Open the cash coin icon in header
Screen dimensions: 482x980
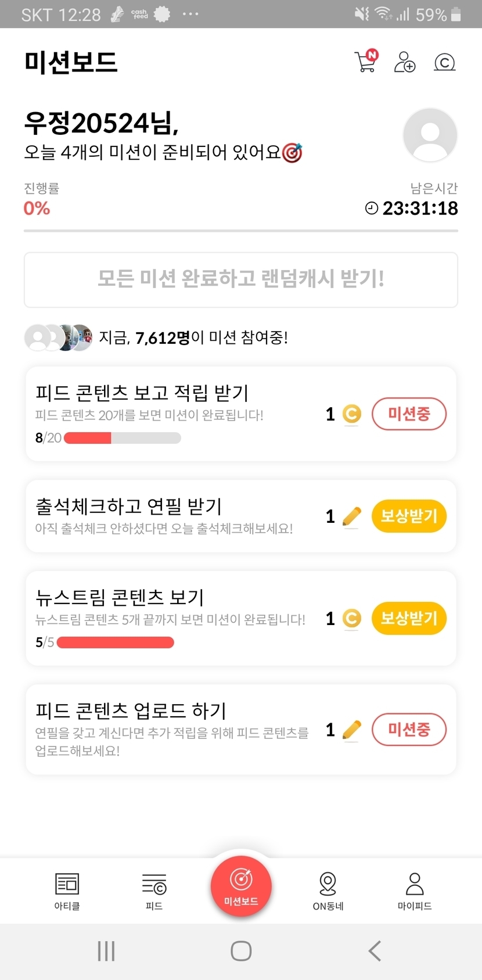click(444, 62)
